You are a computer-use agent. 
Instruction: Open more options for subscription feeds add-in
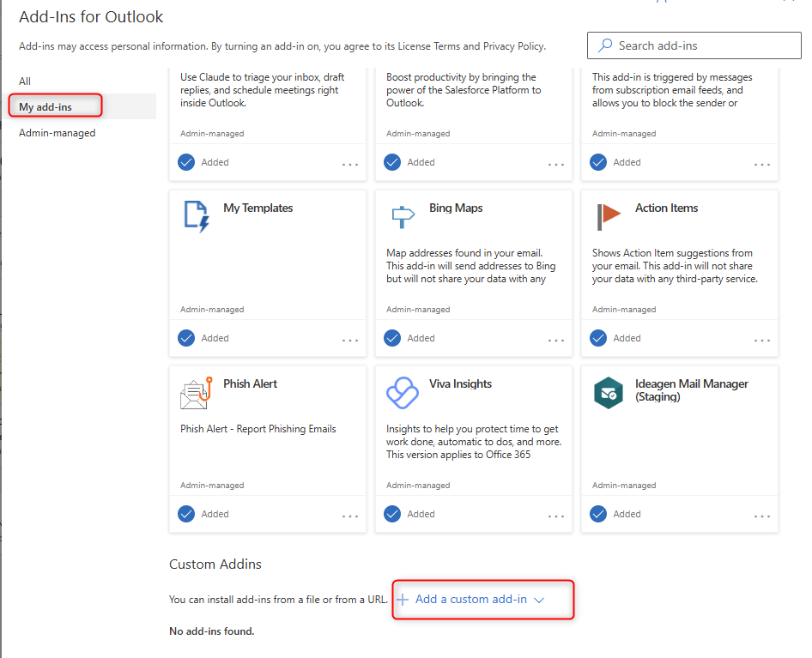pos(762,164)
